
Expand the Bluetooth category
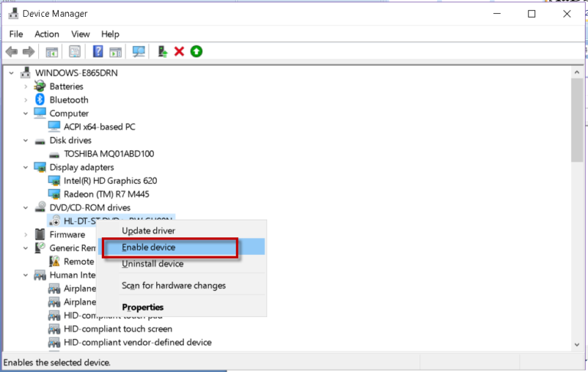point(25,100)
